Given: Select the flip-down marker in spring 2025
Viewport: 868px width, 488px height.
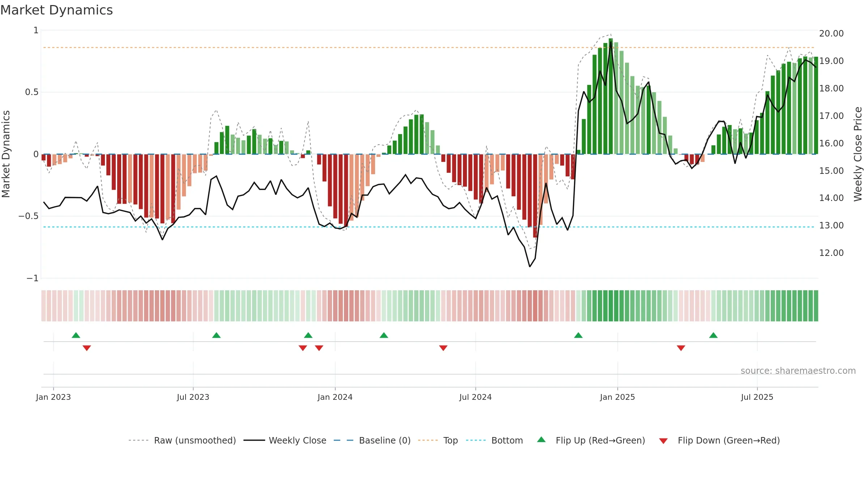Looking at the screenshot, I should [681, 348].
